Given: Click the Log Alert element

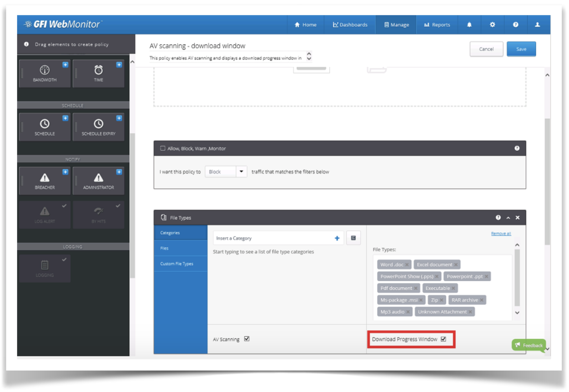Looking at the screenshot, I should 45,215.
